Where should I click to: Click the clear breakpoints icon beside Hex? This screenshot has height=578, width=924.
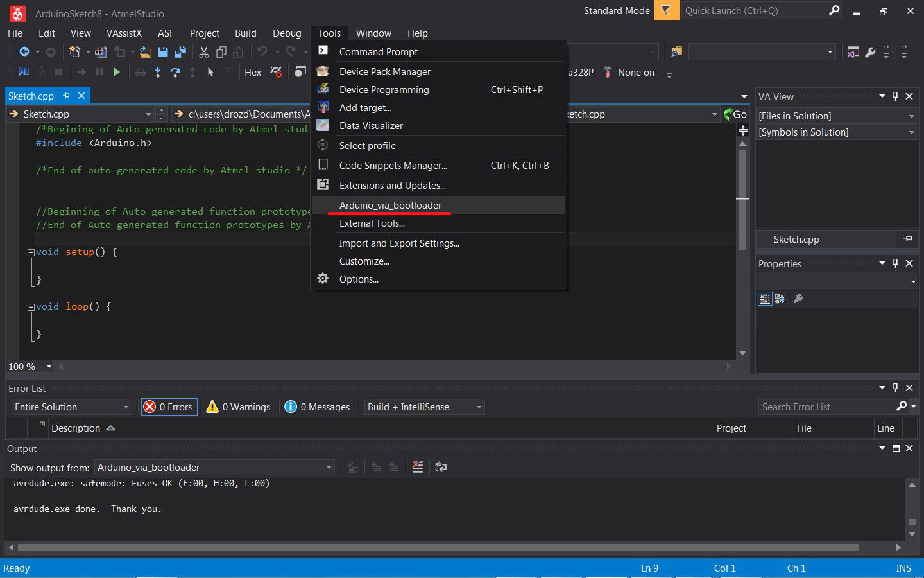[277, 72]
